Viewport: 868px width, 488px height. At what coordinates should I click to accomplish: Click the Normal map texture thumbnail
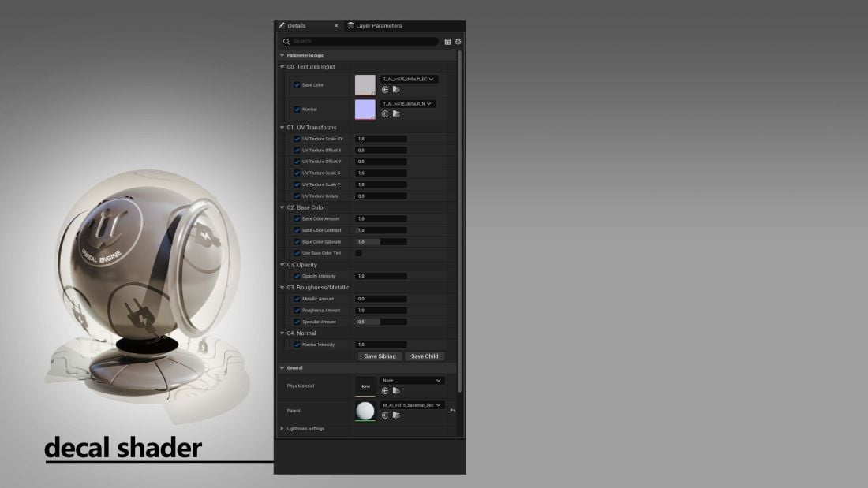[365, 110]
